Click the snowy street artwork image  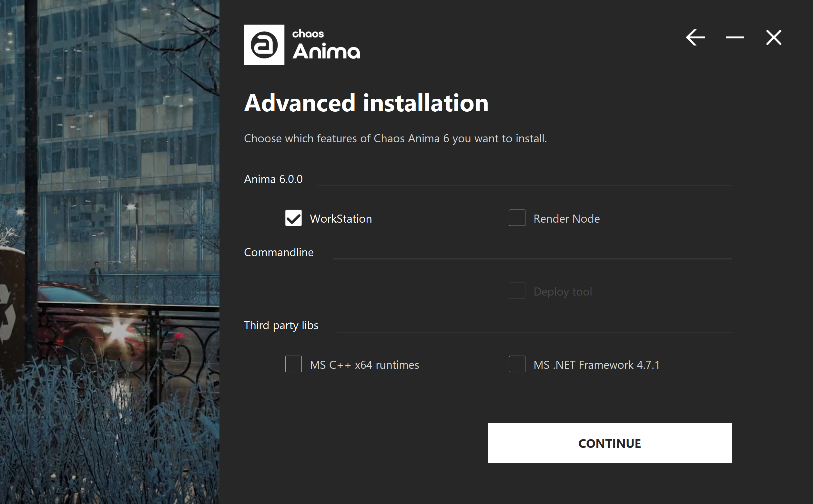point(110,252)
